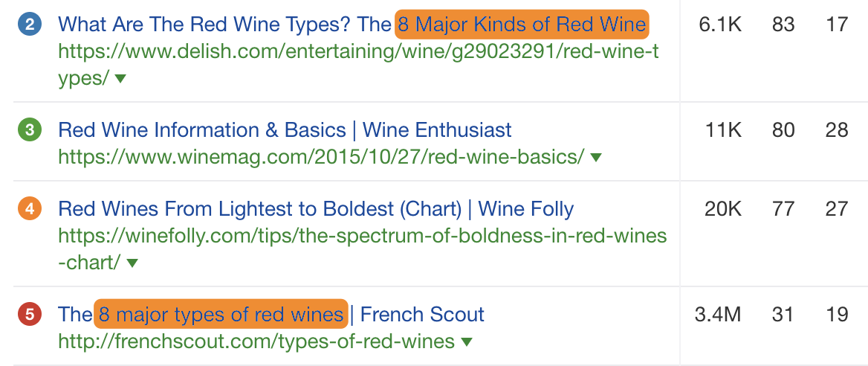Open 'What Are The Red Wine Types?' title link
Viewport: 868px width, 366px height.
(x=223, y=25)
